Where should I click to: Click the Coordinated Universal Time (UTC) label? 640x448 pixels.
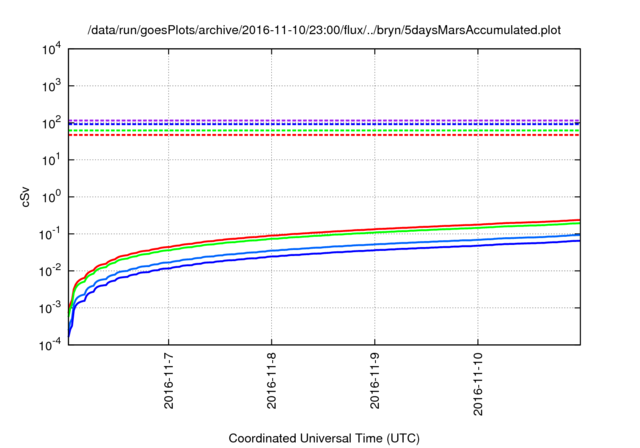coord(324,438)
